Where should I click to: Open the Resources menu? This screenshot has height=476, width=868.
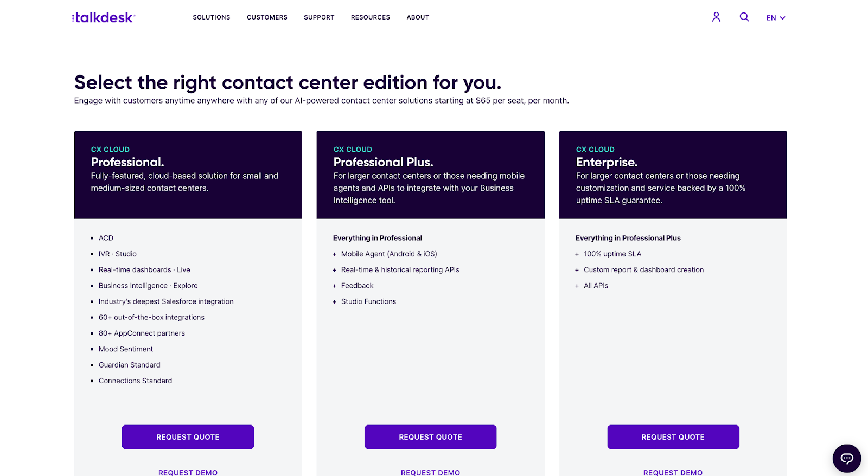click(370, 17)
